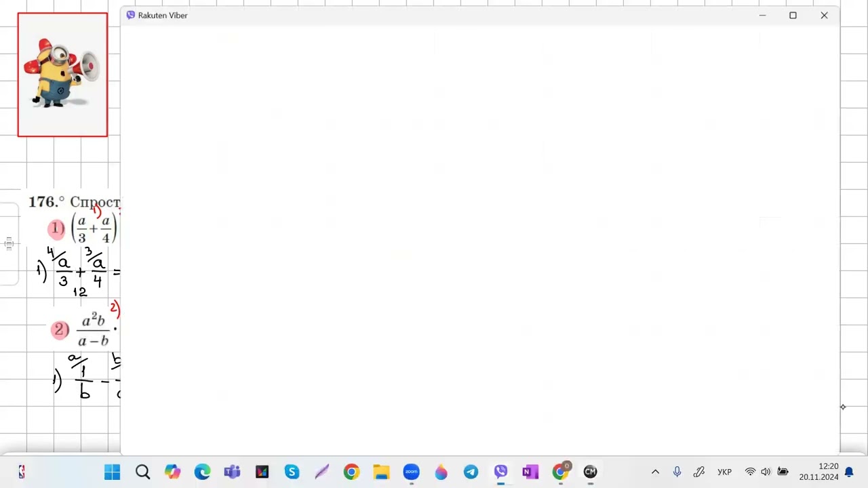Image resolution: width=868 pixels, height=488 pixels.
Task: Open Wi-Fi network settings in the tray
Action: coord(750,472)
